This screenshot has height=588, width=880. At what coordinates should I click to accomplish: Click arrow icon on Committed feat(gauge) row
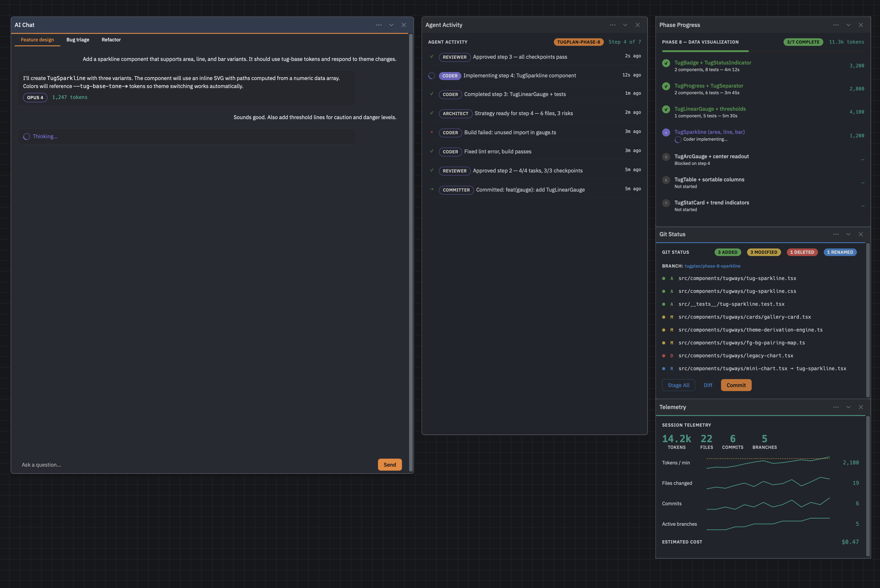pos(432,189)
